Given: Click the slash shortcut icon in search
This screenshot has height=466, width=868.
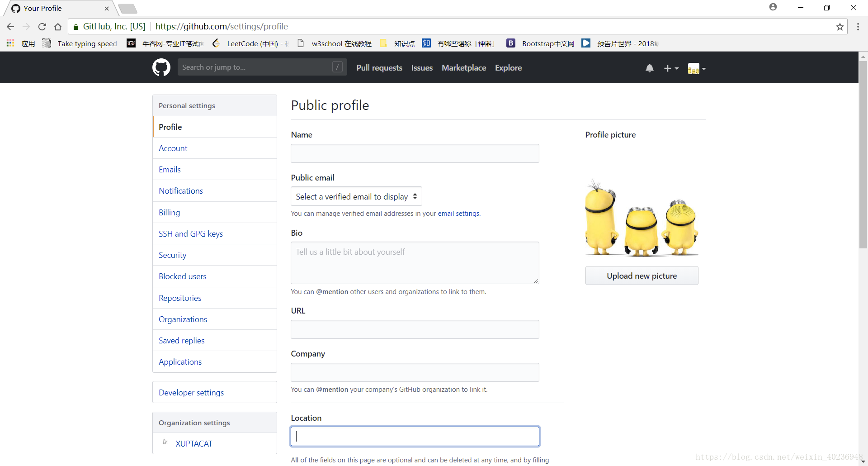Looking at the screenshot, I should (337, 67).
